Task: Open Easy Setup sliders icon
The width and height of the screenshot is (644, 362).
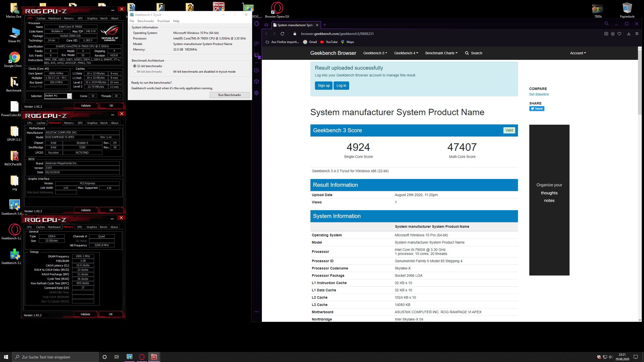Action: [637, 34]
